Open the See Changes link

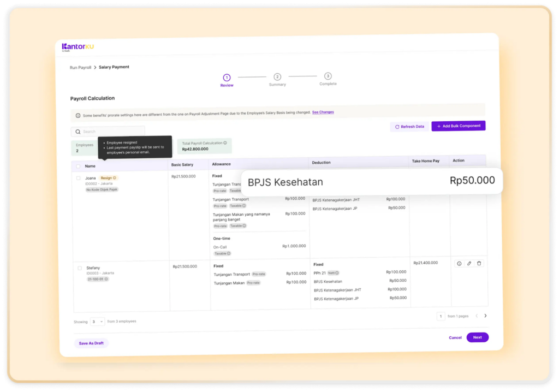[x=323, y=112]
